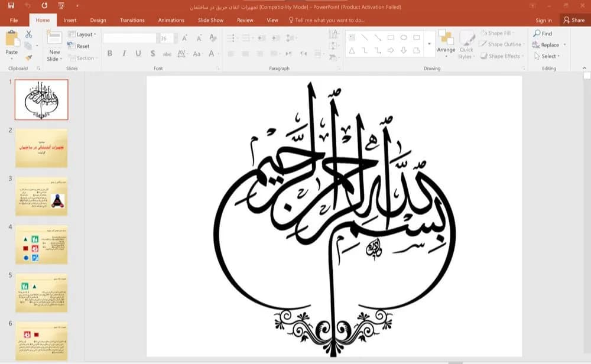Toggle Justify paragraph alignment
This screenshot has height=364, width=591.
(274, 54)
